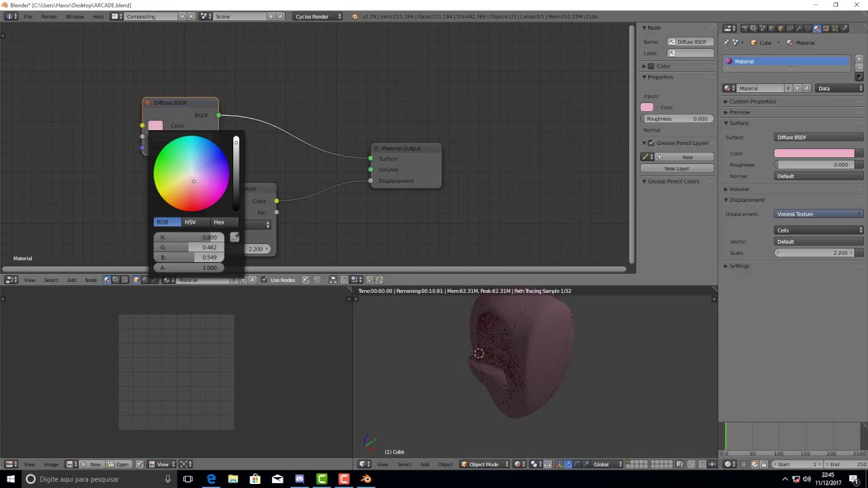
Task: Open the Cycles Render engine dropdown
Action: tap(318, 16)
